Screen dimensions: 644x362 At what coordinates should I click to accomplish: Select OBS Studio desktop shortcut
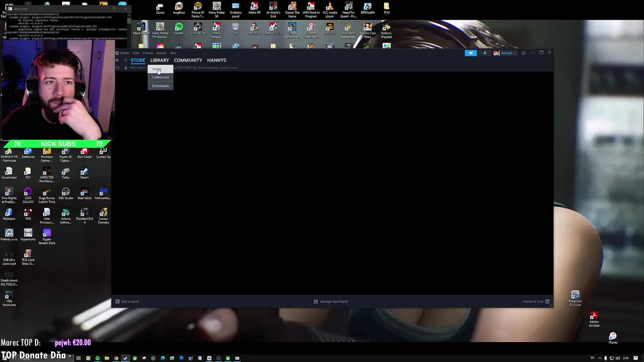tap(65, 195)
